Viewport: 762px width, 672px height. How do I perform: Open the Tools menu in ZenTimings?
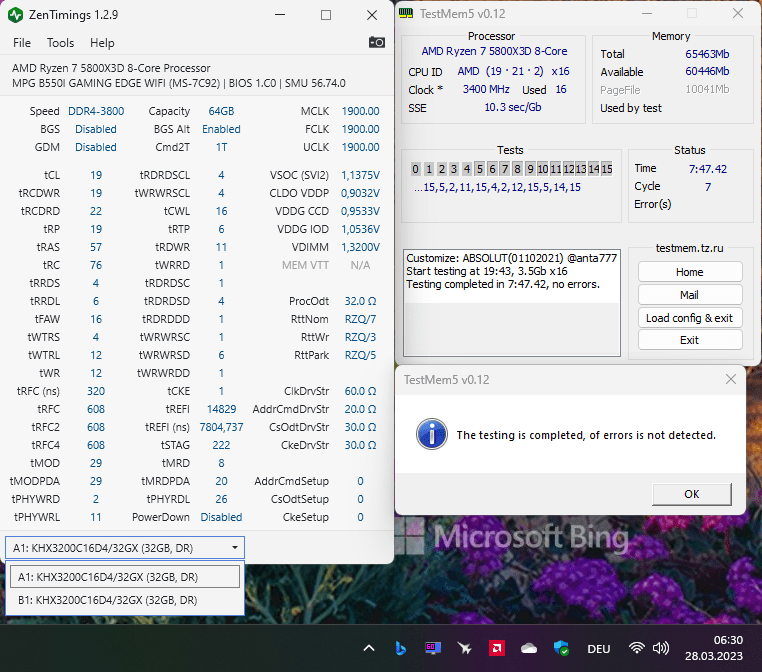(60, 43)
